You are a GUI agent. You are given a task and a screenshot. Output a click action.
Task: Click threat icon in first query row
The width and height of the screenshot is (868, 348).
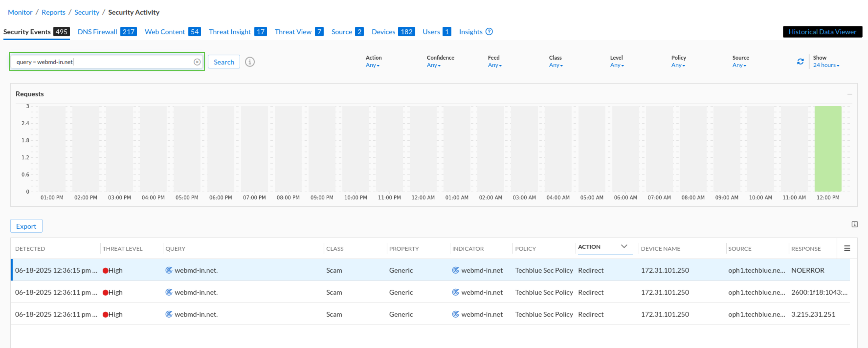tap(169, 270)
